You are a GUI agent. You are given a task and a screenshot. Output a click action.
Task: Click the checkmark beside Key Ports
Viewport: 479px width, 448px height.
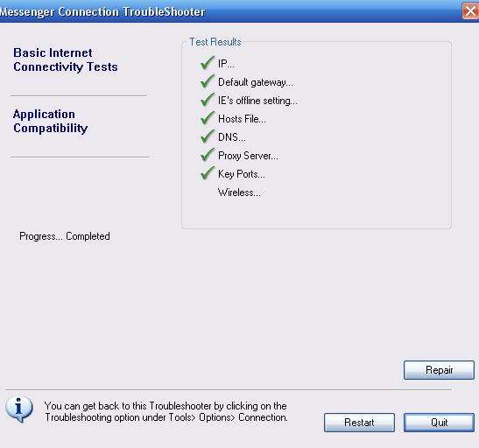pyautogui.click(x=208, y=172)
